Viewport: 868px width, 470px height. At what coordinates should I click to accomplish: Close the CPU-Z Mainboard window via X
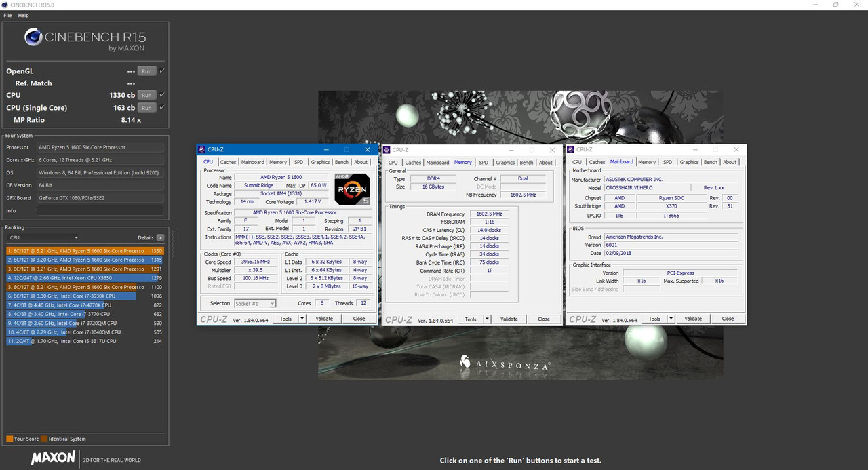736,149
